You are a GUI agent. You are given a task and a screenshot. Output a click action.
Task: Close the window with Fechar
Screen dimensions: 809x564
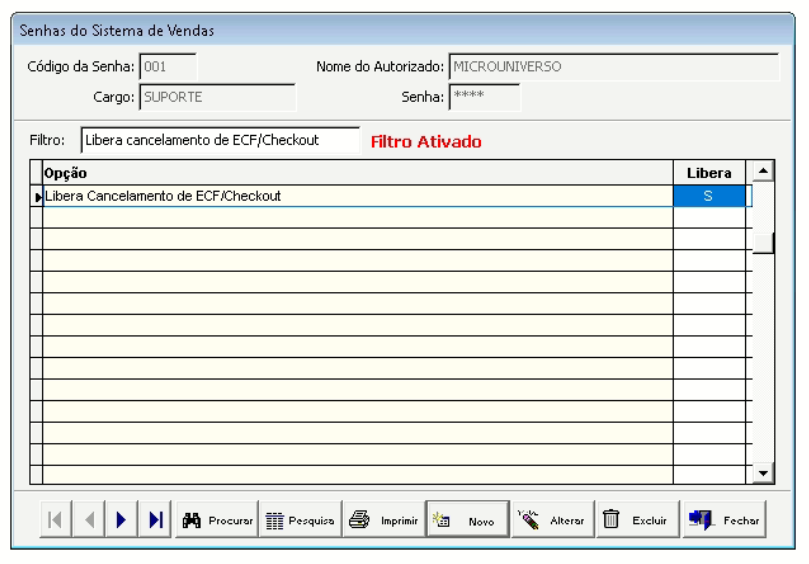pyautogui.click(x=724, y=520)
